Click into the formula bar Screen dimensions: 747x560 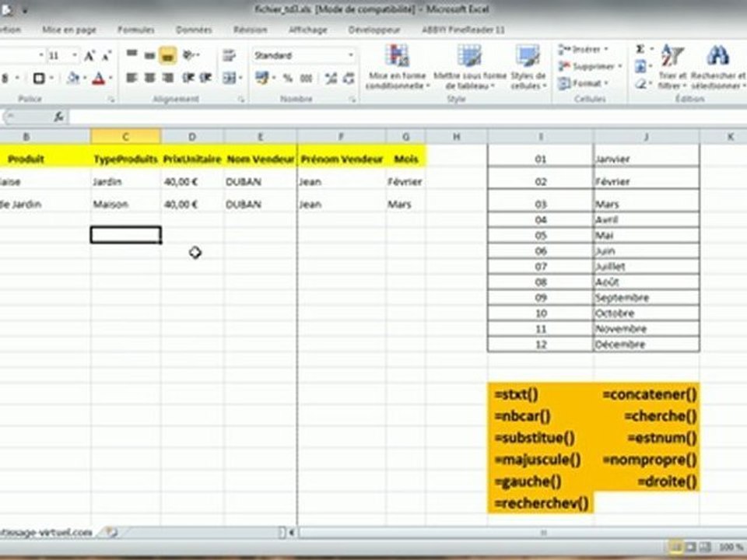click(407, 116)
